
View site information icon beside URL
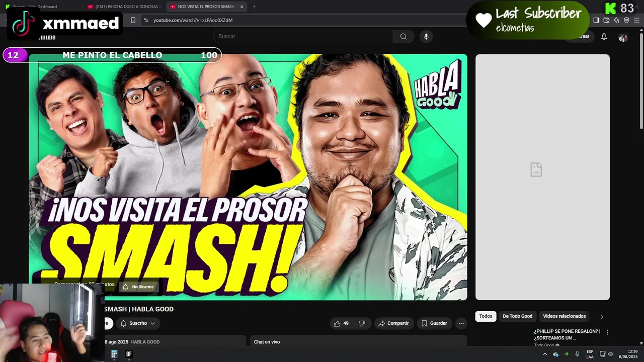click(x=146, y=20)
